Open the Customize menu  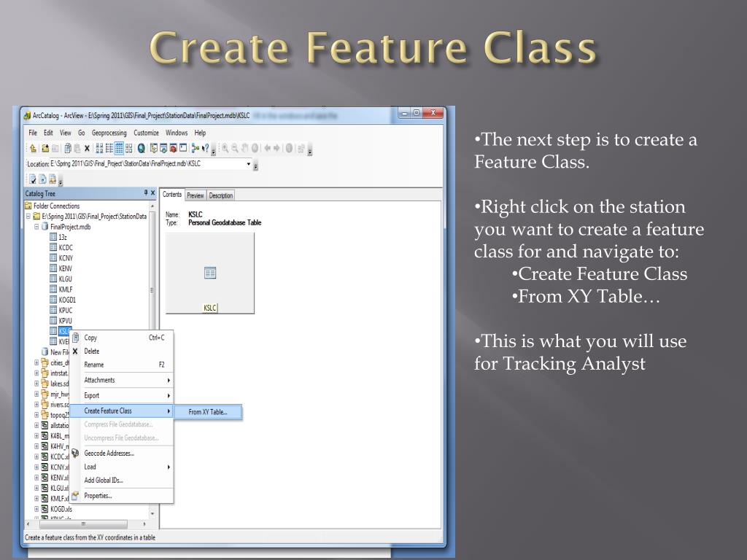[x=146, y=133]
